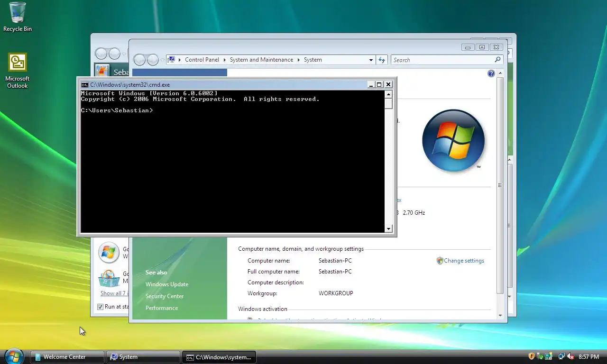607x364 pixels.
Task: Click the user picture in Welcome Center
Action: 102,70
